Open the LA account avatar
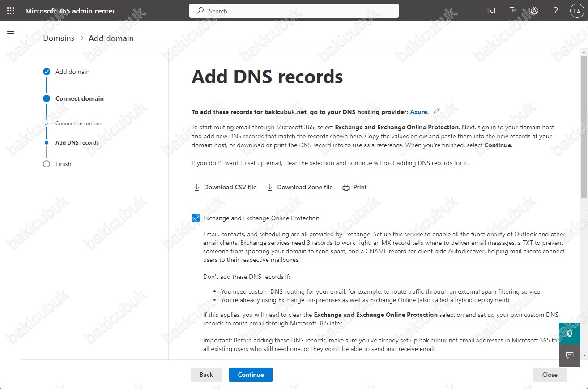The image size is (588, 389). [576, 11]
